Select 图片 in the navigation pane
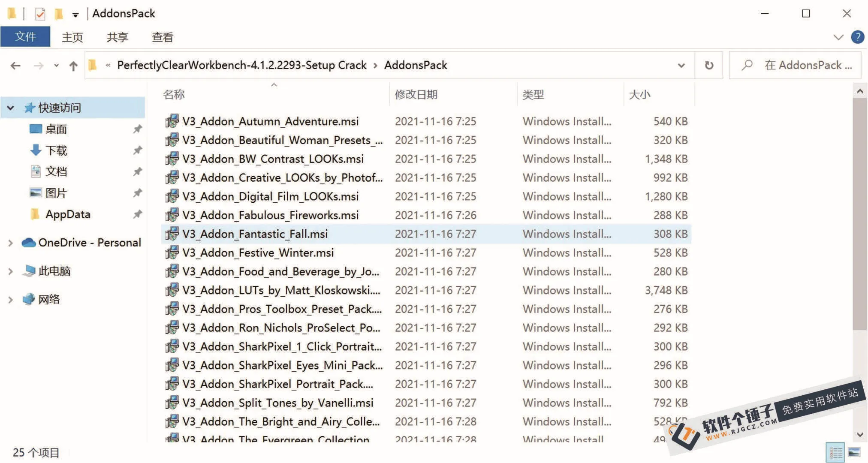This screenshot has height=463, width=868. tap(56, 193)
